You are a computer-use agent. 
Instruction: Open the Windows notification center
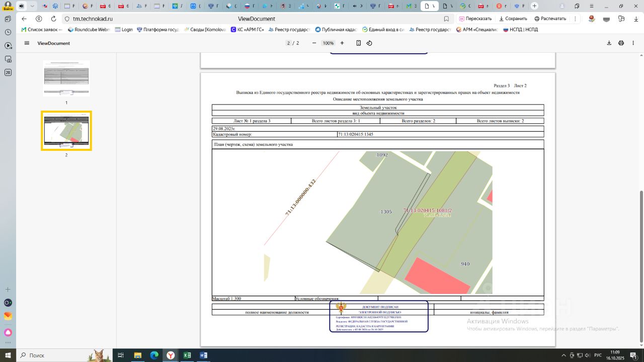[x=635, y=355]
